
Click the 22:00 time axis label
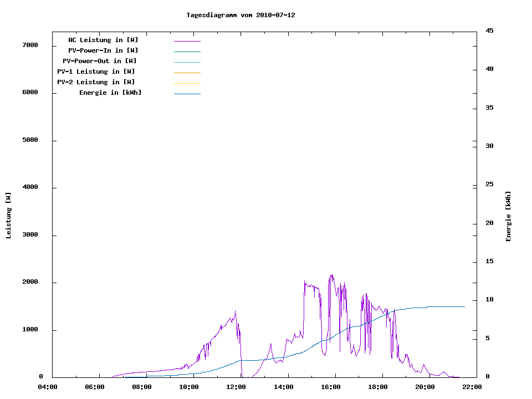point(472,387)
